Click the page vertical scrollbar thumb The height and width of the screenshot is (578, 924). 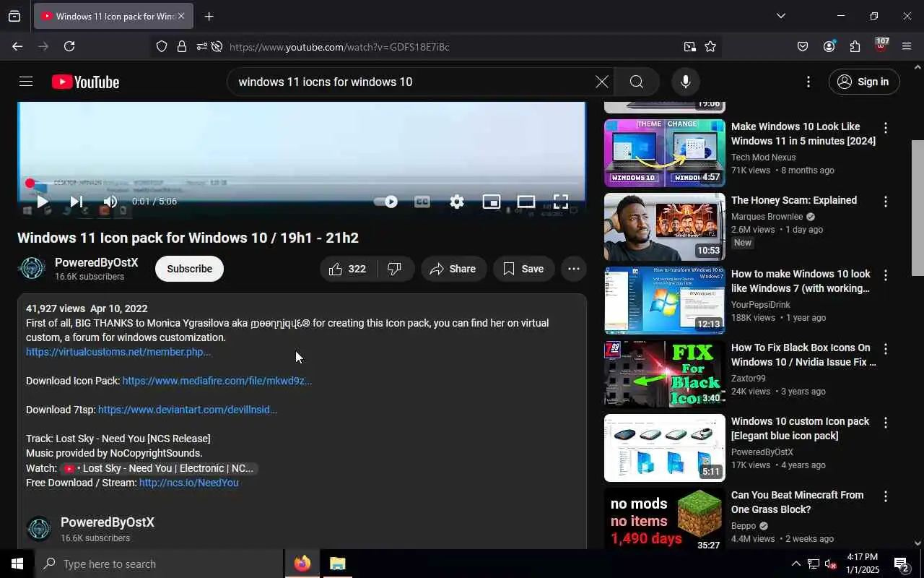pos(918,208)
